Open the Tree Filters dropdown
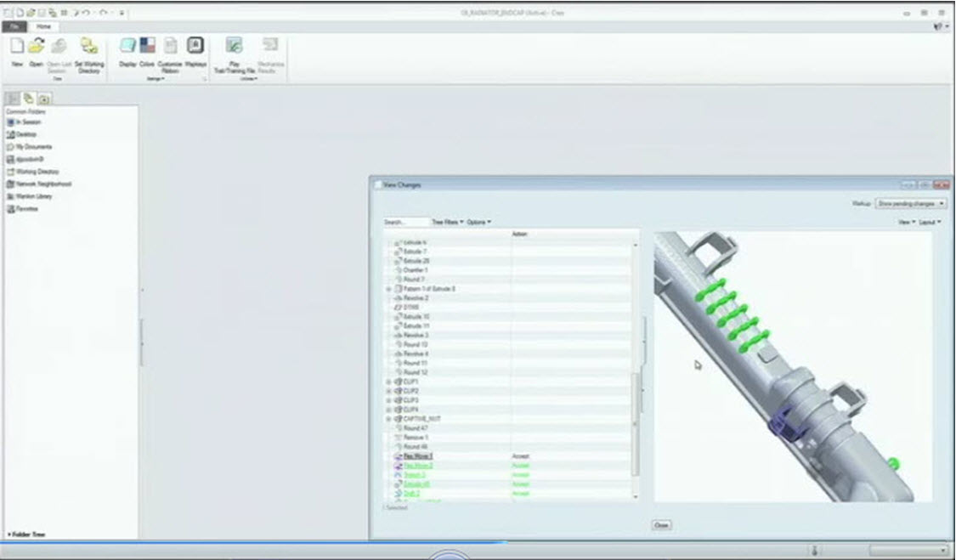Image resolution: width=956 pixels, height=560 pixels. point(448,222)
